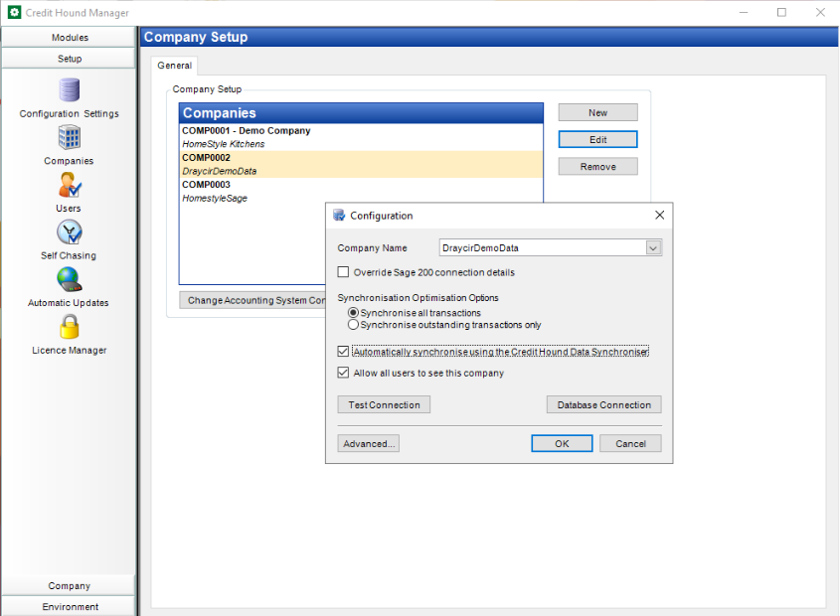Click the HomeStyle Kitchens subtitle
Image resolution: width=840 pixels, height=616 pixels.
coord(224,144)
